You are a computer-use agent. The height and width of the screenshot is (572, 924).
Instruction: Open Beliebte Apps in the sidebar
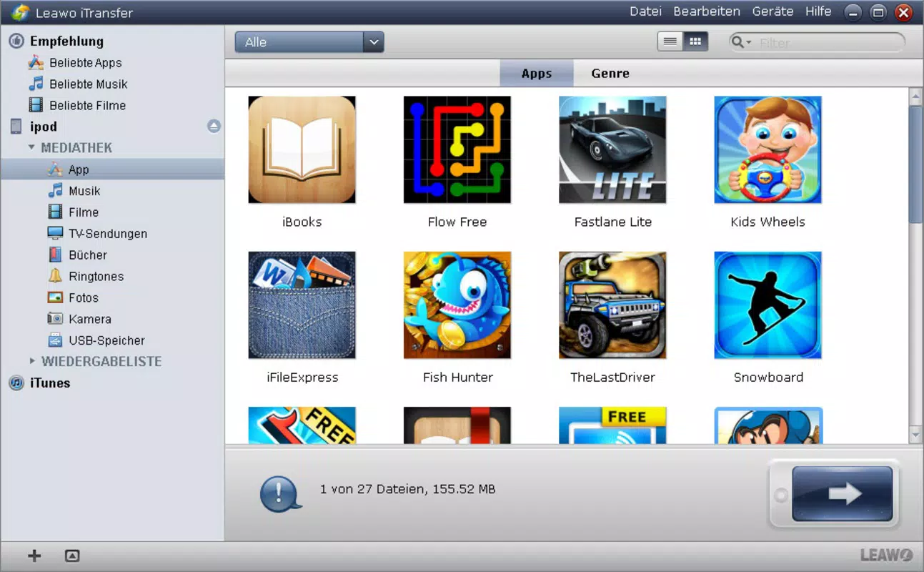click(85, 63)
